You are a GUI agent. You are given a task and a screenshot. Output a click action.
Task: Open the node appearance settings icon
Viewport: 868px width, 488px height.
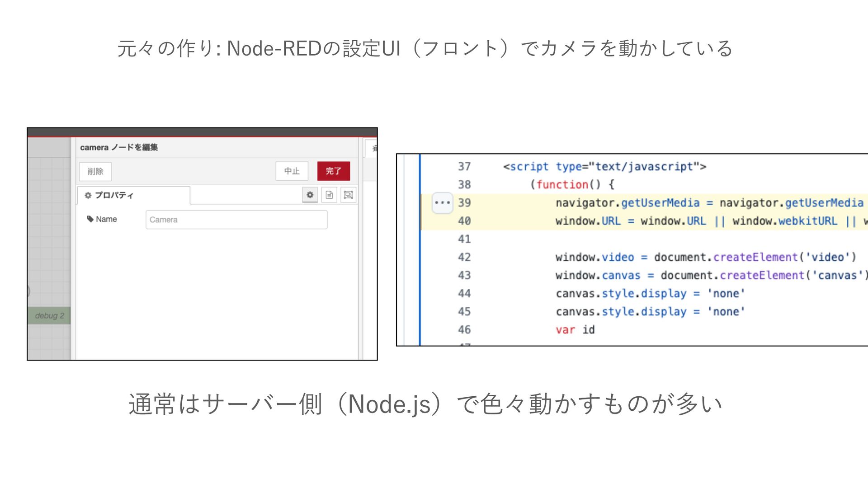pyautogui.click(x=348, y=195)
